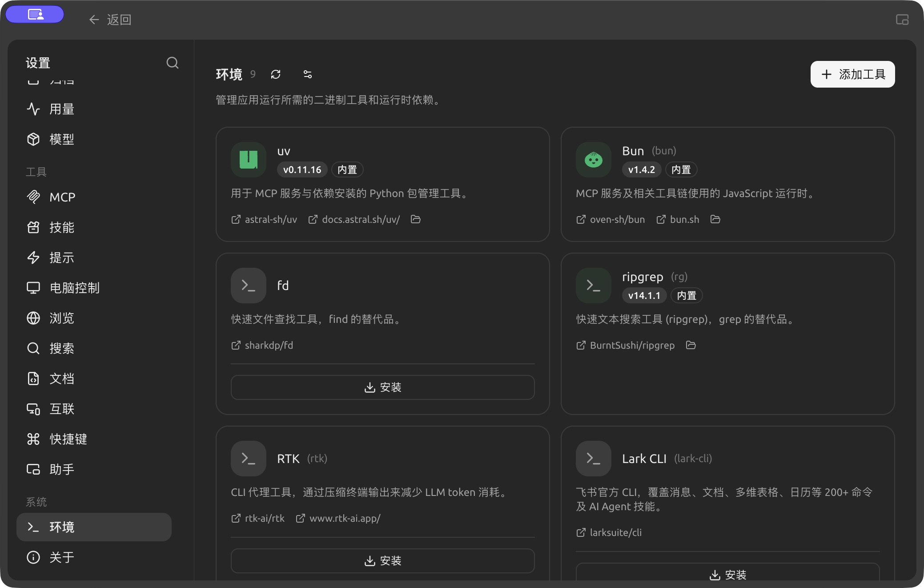Click the green uv tool icon
The height and width of the screenshot is (588, 924).
249,160
